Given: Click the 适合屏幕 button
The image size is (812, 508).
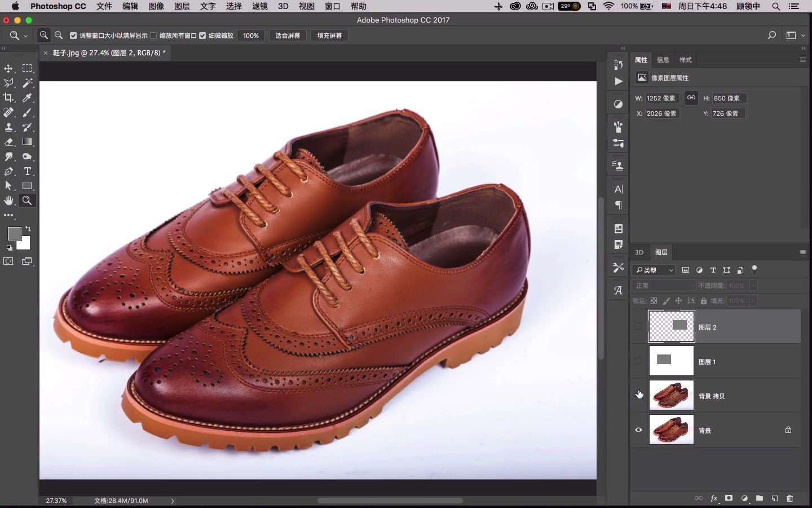Looking at the screenshot, I should click(x=288, y=36).
